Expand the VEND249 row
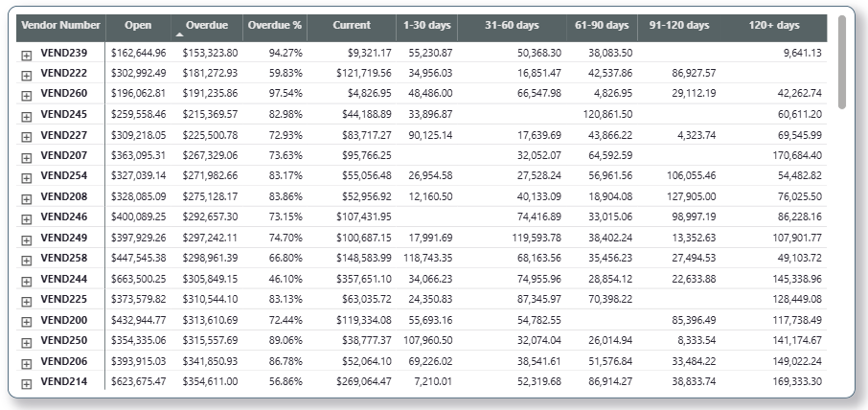 click(26, 240)
